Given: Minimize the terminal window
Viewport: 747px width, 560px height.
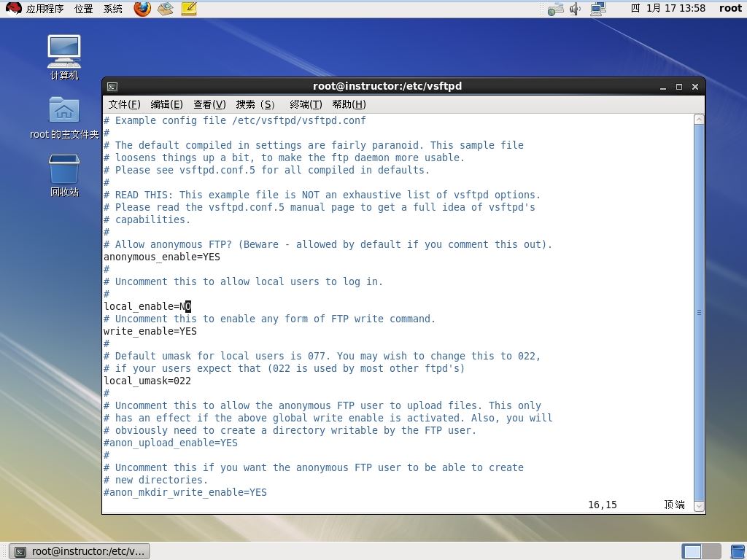Looking at the screenshot, I should pyautogui.click(x=662, y=87).
